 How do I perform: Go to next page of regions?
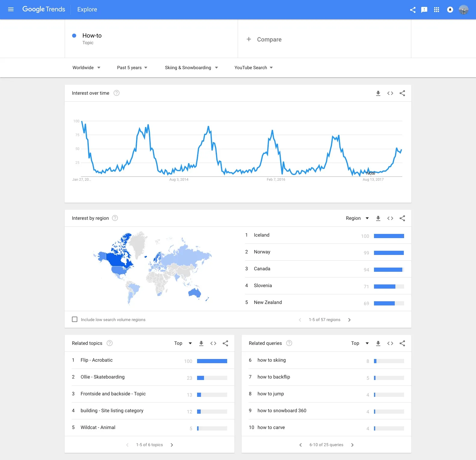tap(349, 320)
